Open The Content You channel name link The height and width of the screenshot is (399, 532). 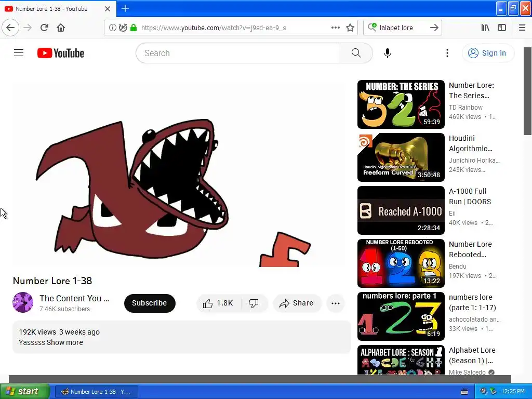click(x=74, y=298)
